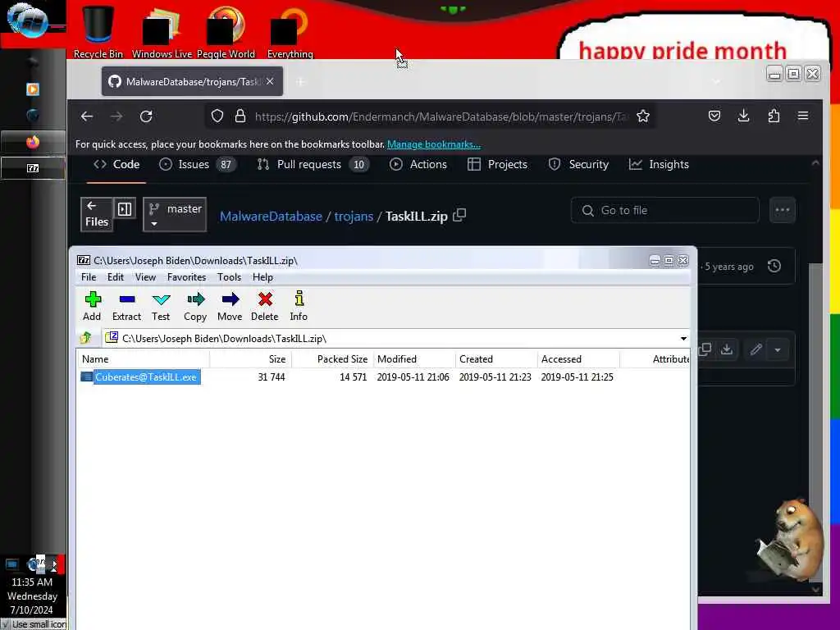Switch to the GitHub Insights tab

(659, 164)
